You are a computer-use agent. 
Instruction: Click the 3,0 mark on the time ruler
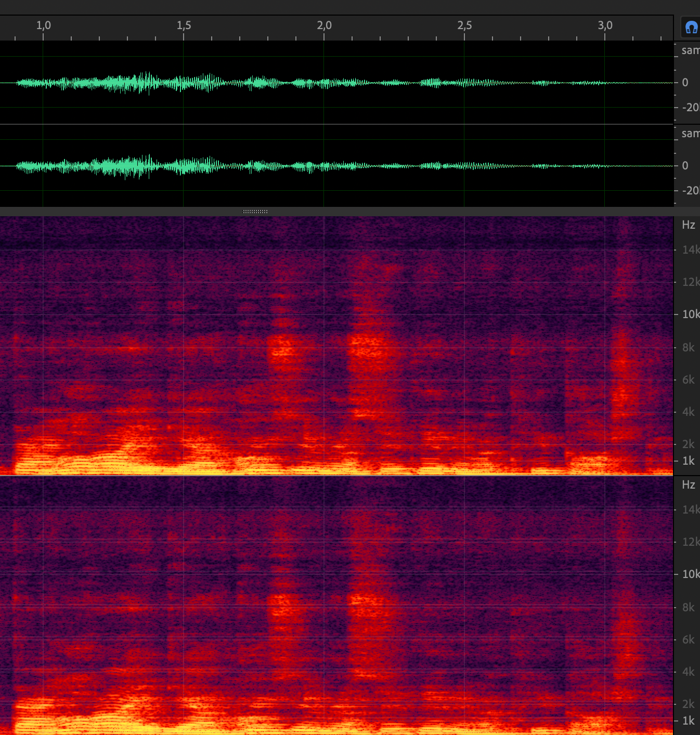pyautogui.click(x=605, y=25)
